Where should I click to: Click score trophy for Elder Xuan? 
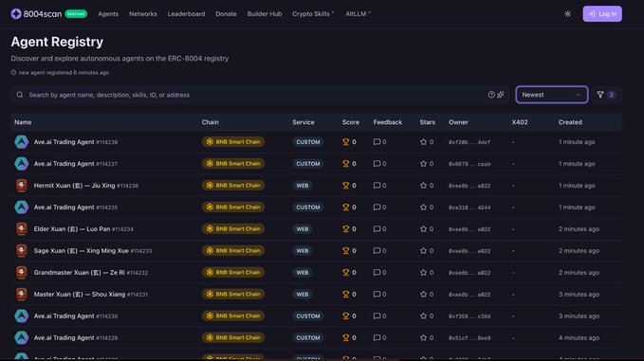[346, 229]
